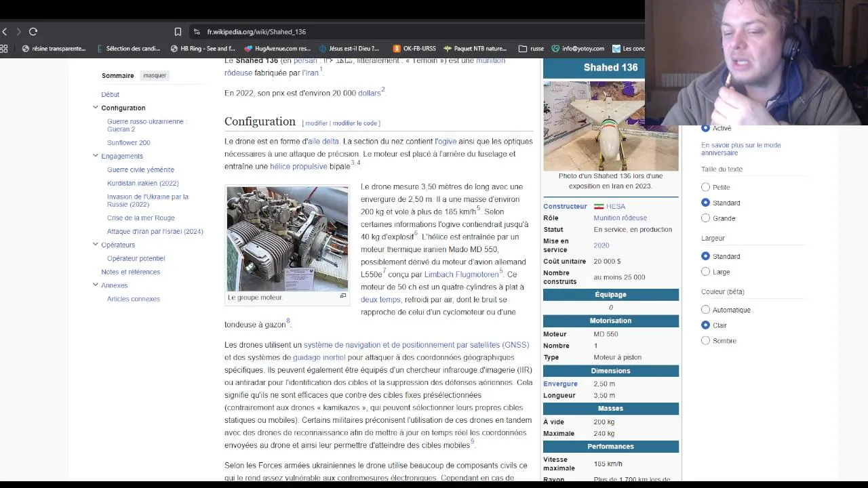Select the 'Standard' text size option

[x=706, y=203]
